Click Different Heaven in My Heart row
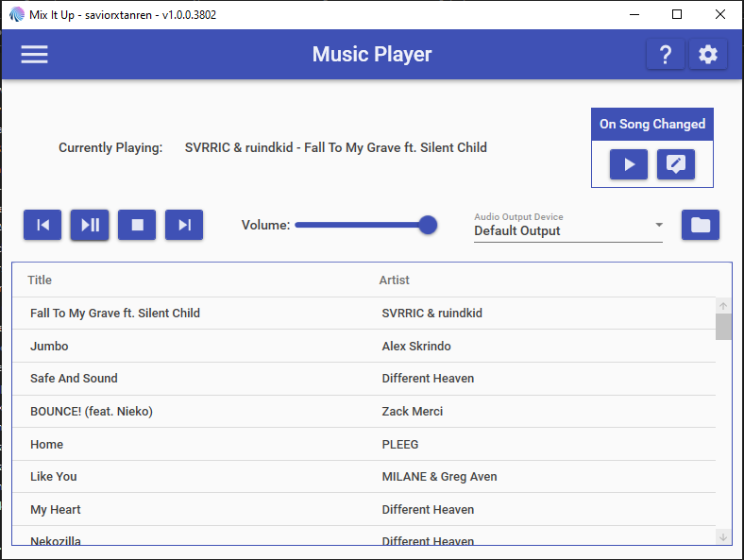The image size is (744, 560). tap(428, 509)
